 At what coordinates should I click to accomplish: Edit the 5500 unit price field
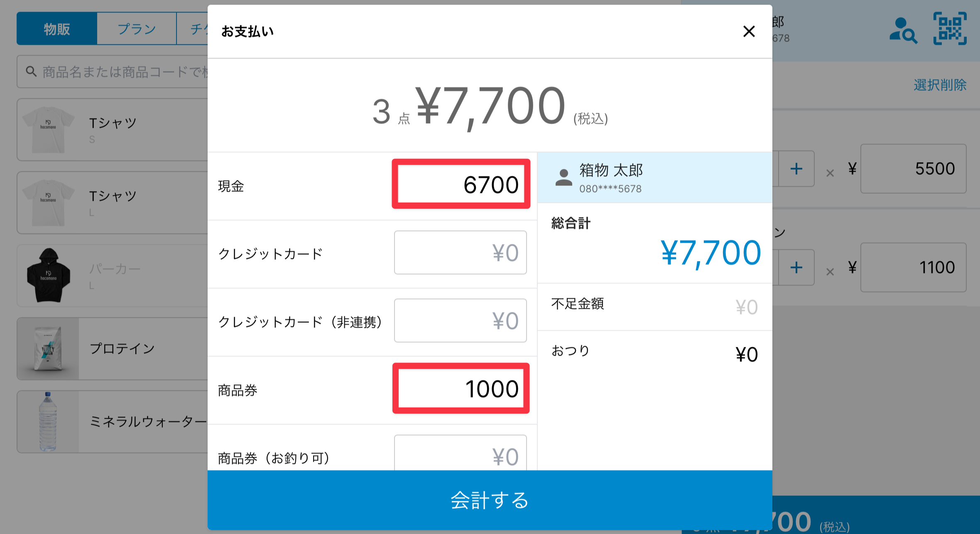[x=913, y=168]
